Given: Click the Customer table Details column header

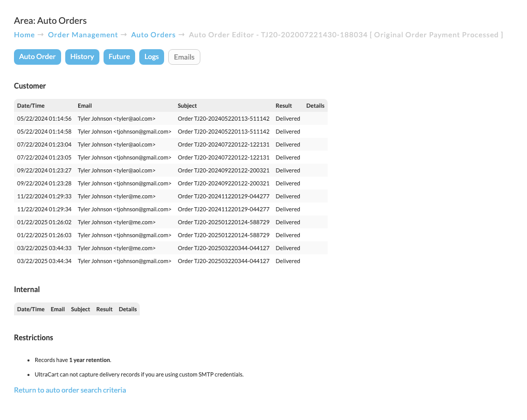Looking at the screenshot, I should pyautogui.click(x=315, y=106).
